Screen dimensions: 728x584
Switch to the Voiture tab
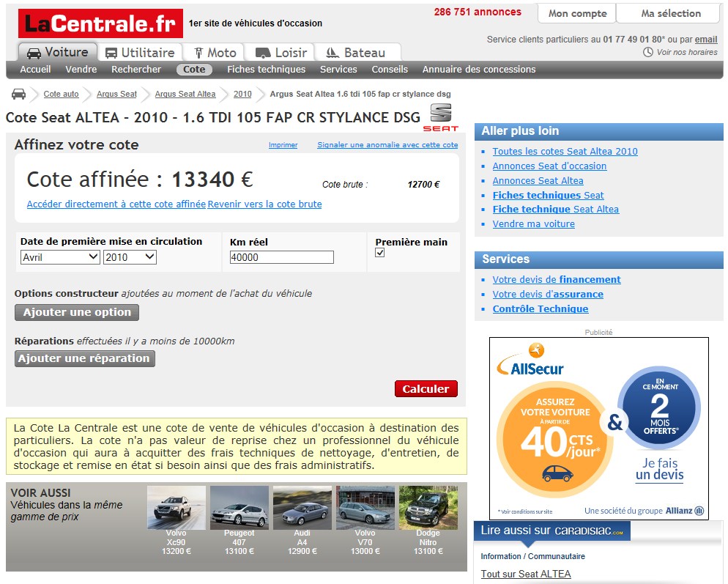point(58,52)
